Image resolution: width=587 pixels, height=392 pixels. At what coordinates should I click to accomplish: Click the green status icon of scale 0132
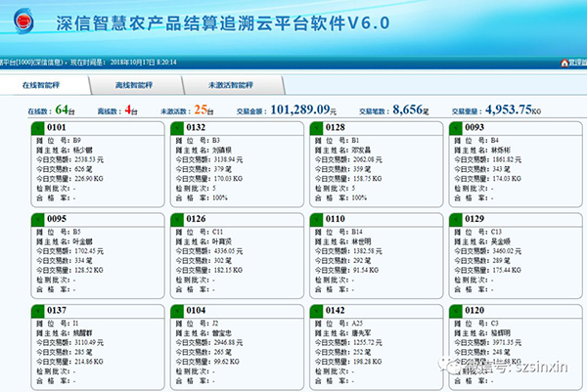175,128
